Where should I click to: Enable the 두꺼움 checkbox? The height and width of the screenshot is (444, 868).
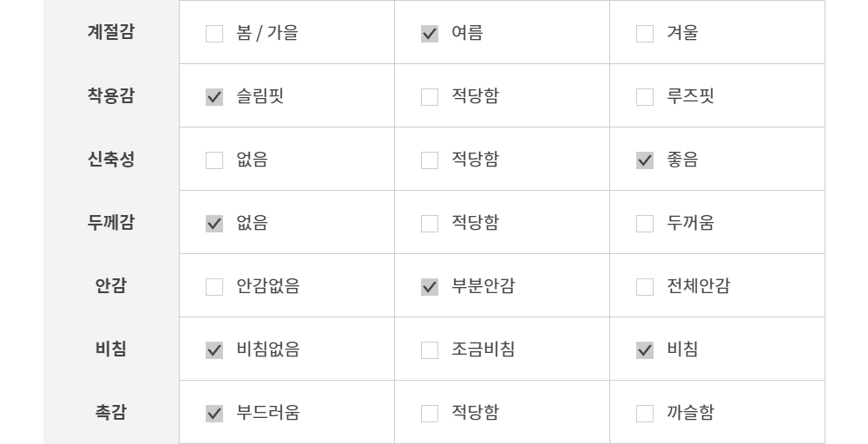(x=645, y=224)
